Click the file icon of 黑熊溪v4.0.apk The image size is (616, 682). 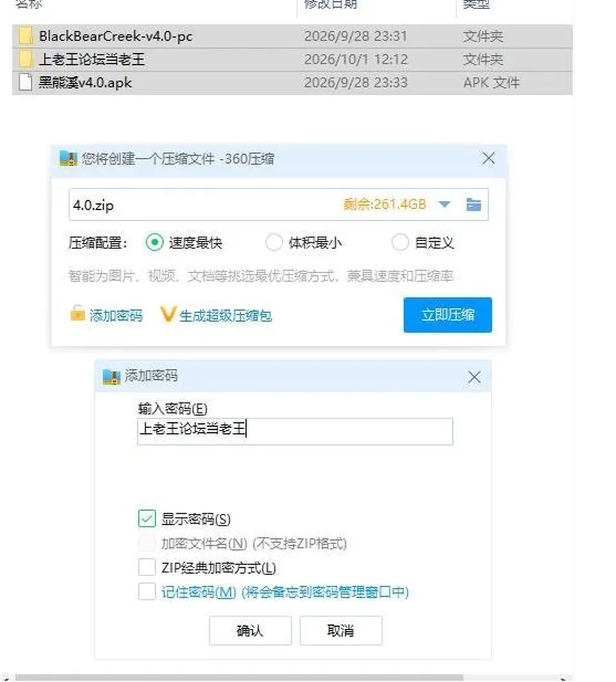26,82
